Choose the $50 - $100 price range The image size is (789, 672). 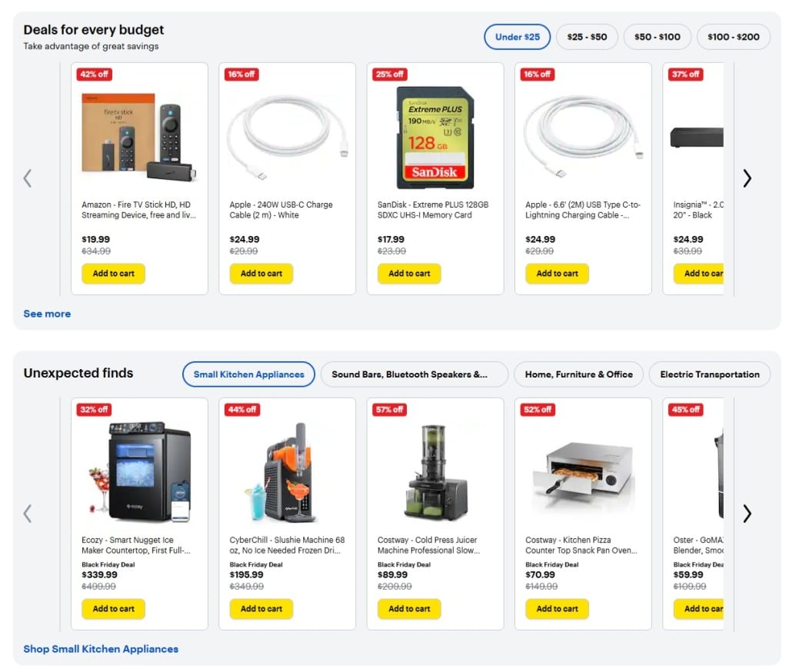point(657,37)
